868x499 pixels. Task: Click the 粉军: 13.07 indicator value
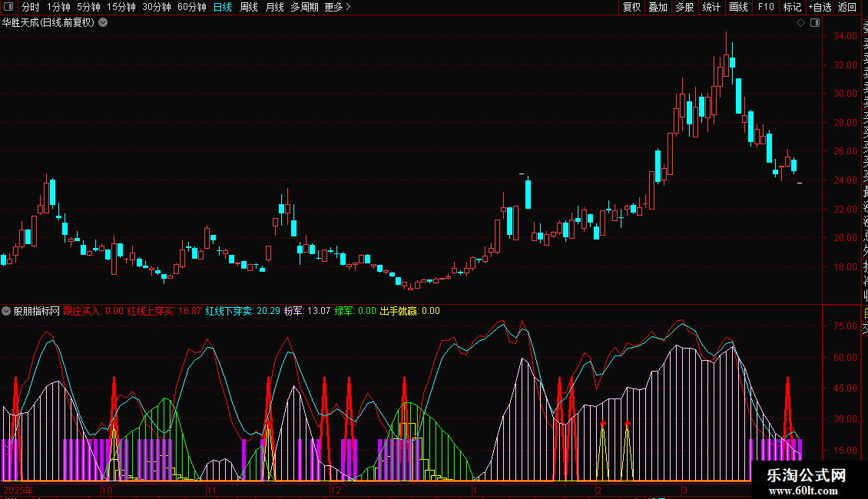[307, 311]
